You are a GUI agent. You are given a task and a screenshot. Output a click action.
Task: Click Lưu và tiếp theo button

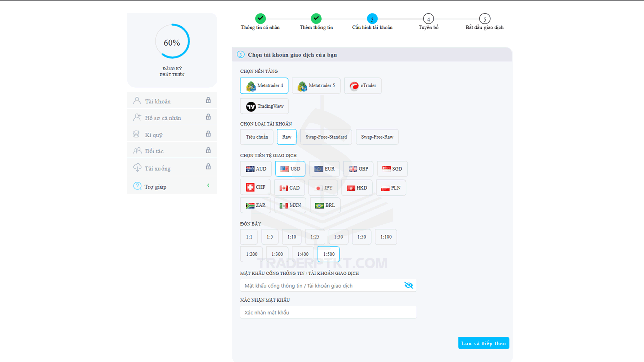484,343
